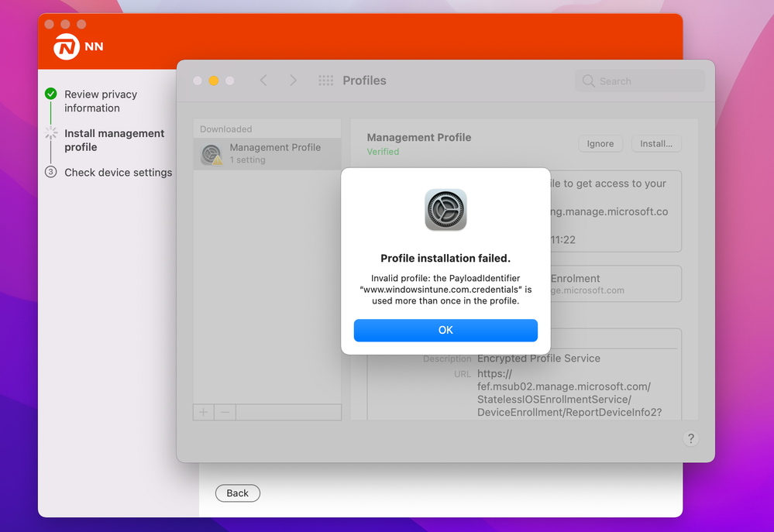Image resolution: width=774 pixels, height=532 pixels.
Task: Click the System Preferences gear icon in the dialog
Action: pos(445,210)
